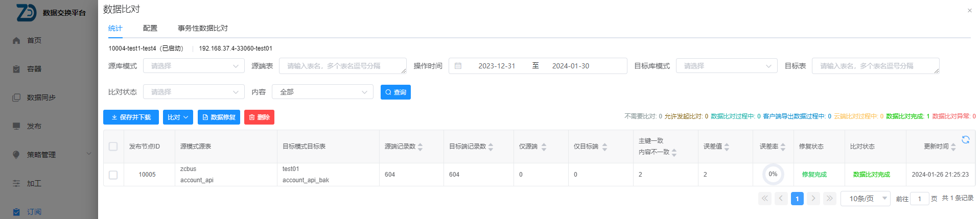Click the refresh icon above the table
980x219 pixels.
(965, 139)
